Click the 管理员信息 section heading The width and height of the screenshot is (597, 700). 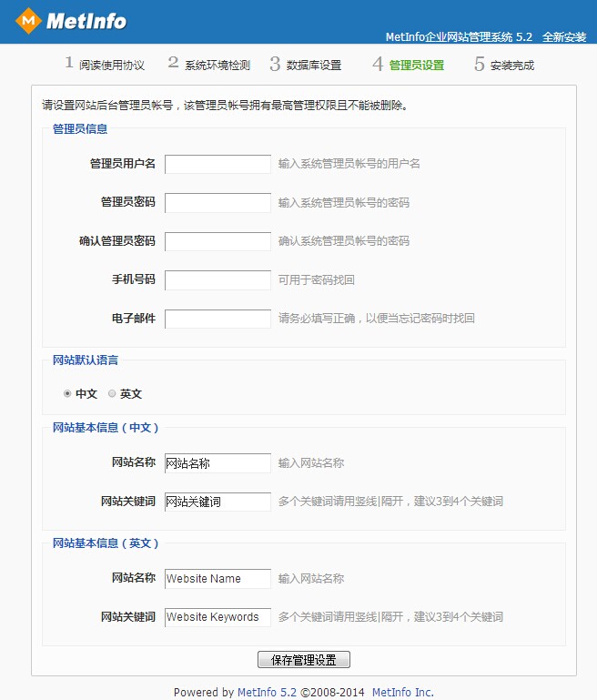(80, 129)
